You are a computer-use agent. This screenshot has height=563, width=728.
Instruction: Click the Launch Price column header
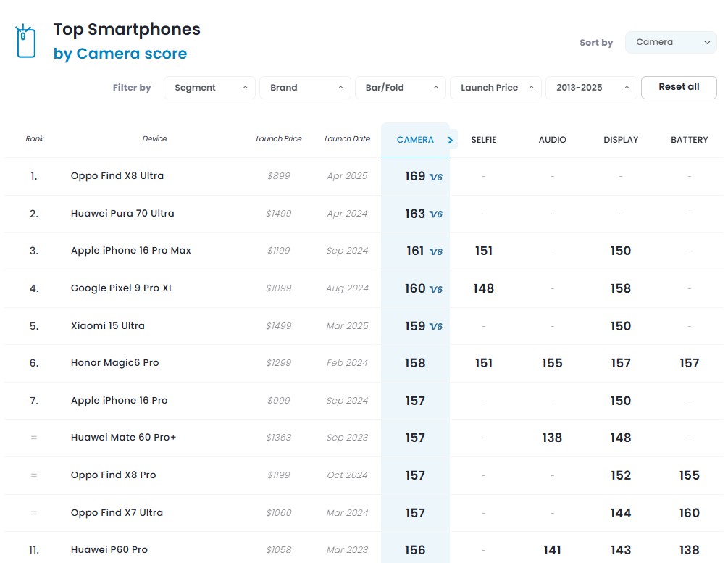pyautogui.click(x=279, y=138)
